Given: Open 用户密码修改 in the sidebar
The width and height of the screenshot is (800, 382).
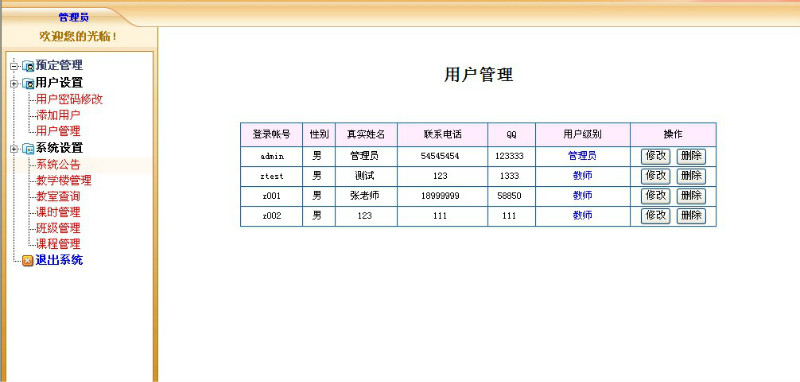Looking at the screenshot, I should 69,99.
